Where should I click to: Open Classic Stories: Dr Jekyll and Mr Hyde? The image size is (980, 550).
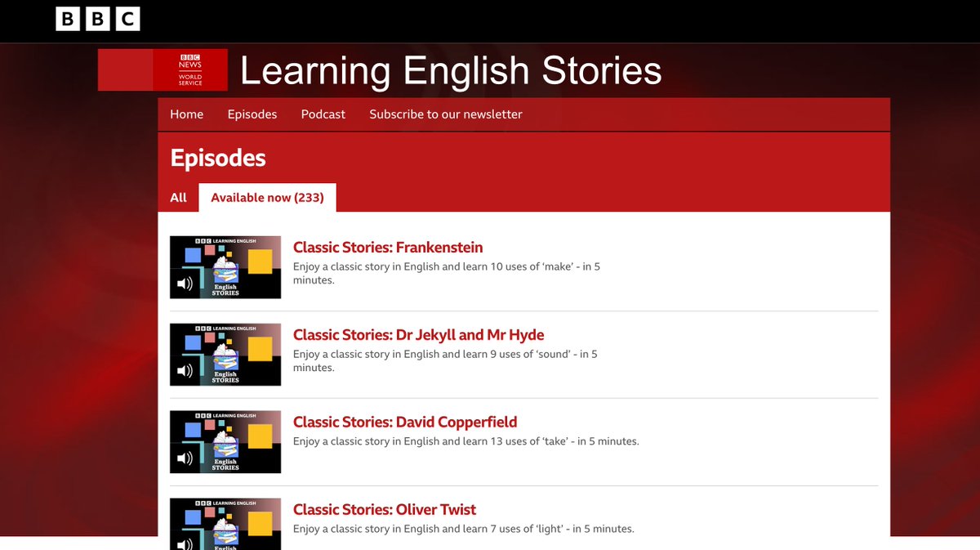(419, 335)
